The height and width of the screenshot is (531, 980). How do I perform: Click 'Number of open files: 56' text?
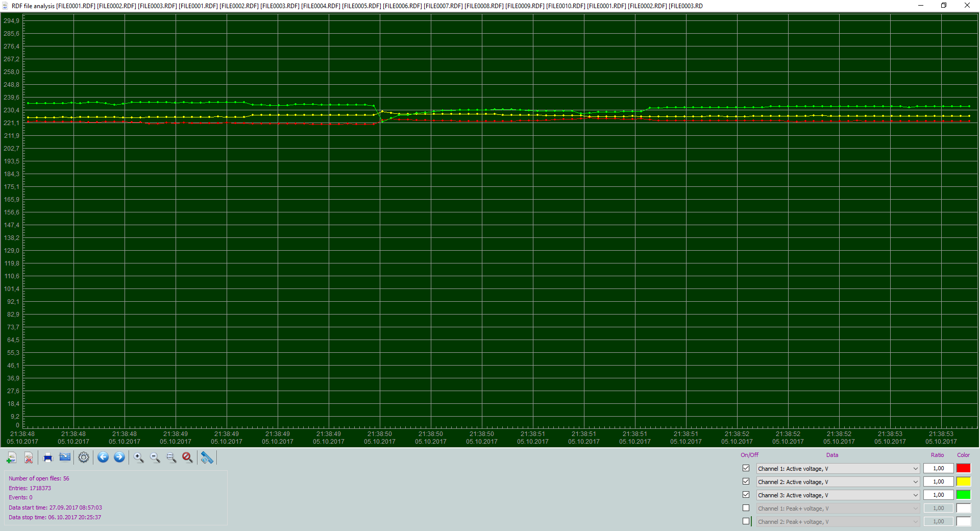[39, 478]
